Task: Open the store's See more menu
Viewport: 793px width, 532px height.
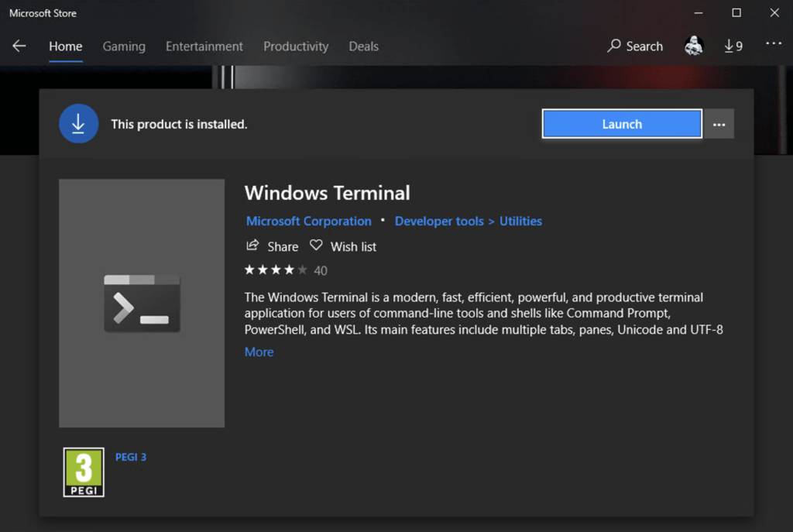Action: [x=774, y=43]
